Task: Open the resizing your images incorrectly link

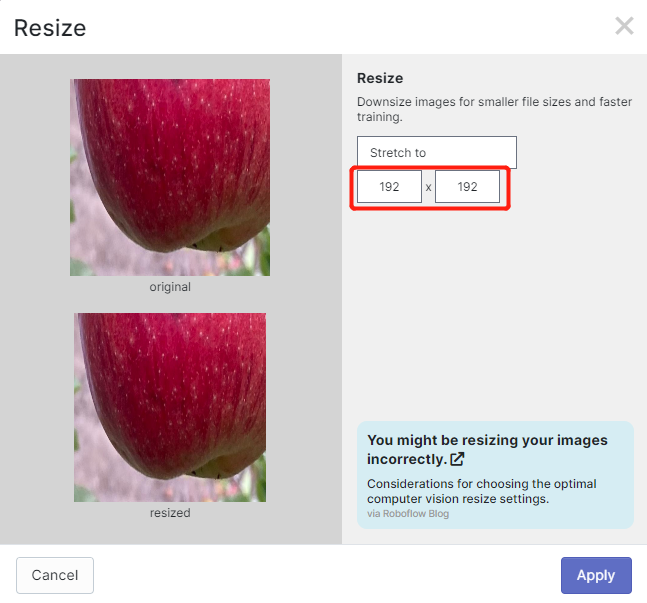Action: [487, 449]
